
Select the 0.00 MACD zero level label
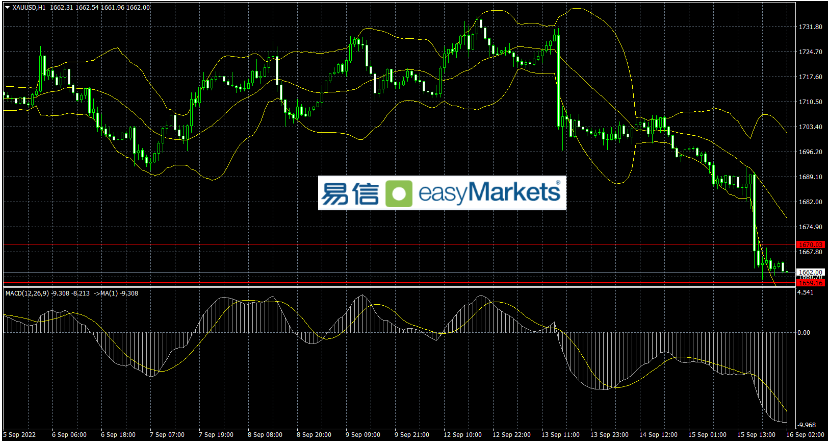[x=806, y=332]
